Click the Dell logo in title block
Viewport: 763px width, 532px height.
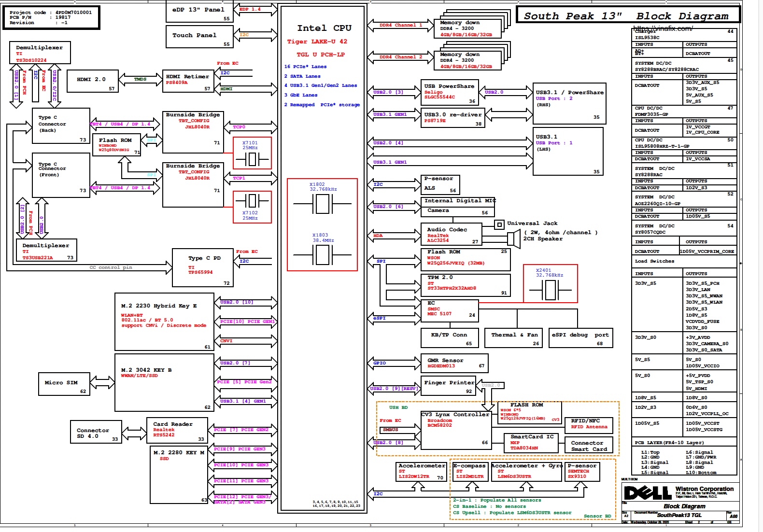pyautogui.click(x=648, y=493)
